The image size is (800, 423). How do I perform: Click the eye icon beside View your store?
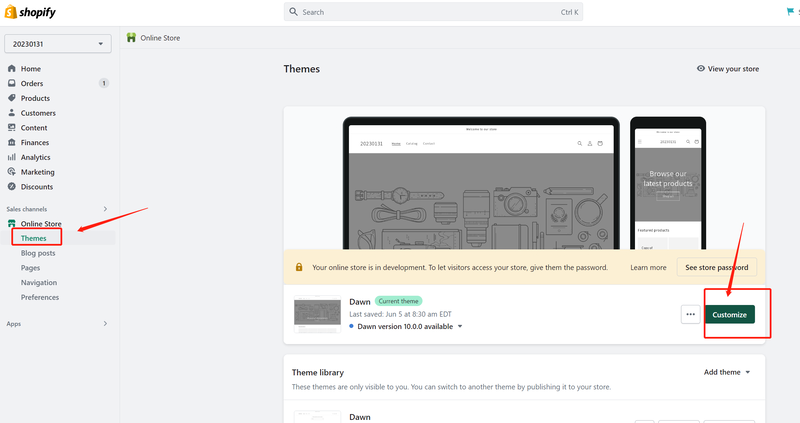(x=700, y=69)
